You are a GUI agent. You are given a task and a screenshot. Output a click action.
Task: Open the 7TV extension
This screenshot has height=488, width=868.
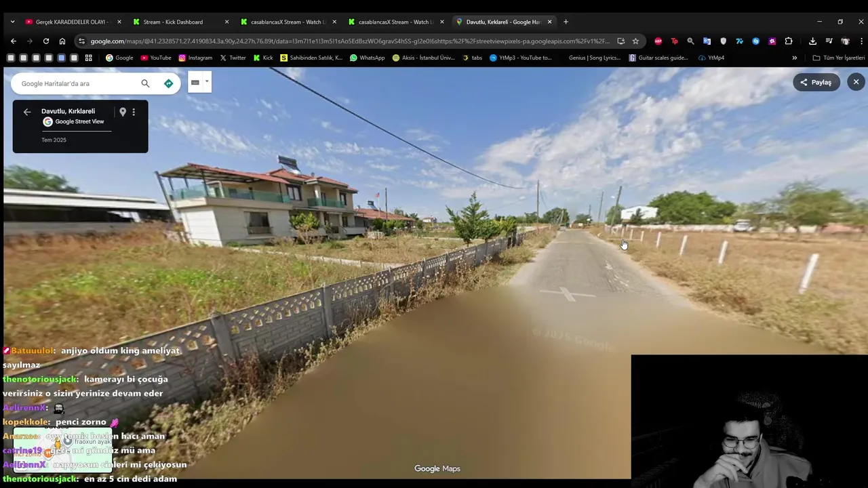click(739, 41)
